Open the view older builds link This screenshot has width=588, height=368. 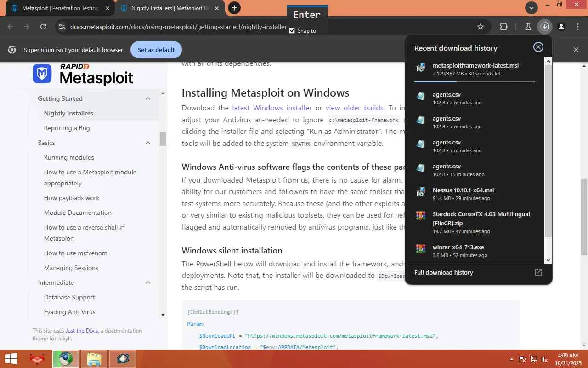coord(354,108)
